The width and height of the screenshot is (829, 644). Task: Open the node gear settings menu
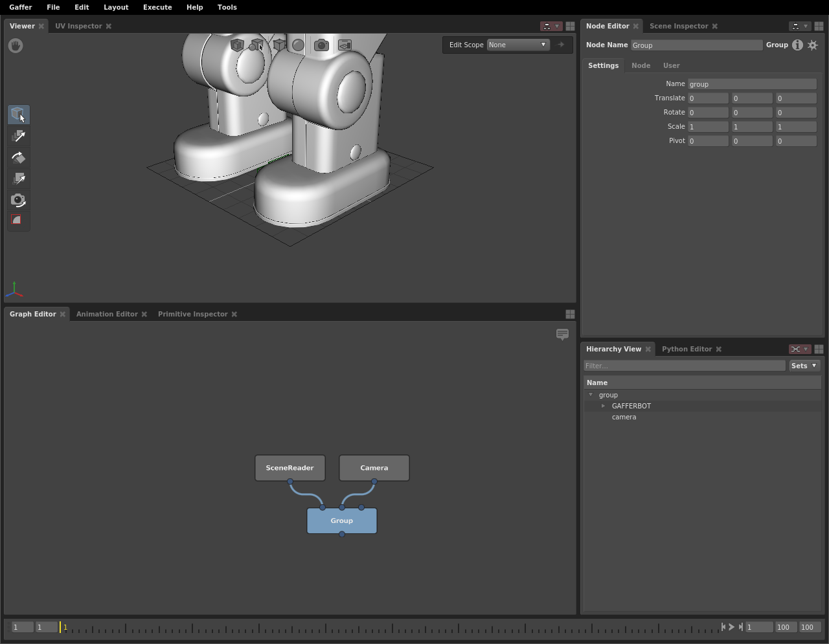point(813,45)
